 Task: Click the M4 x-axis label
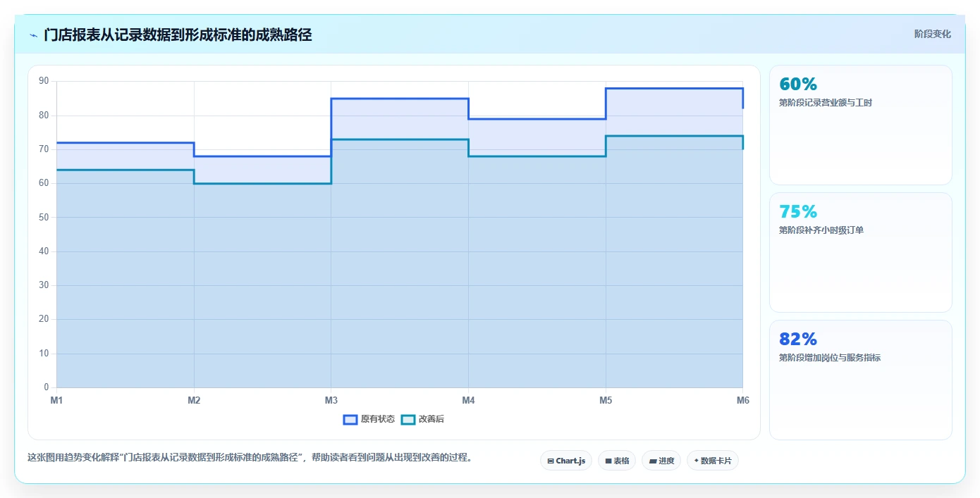(468, 400)
